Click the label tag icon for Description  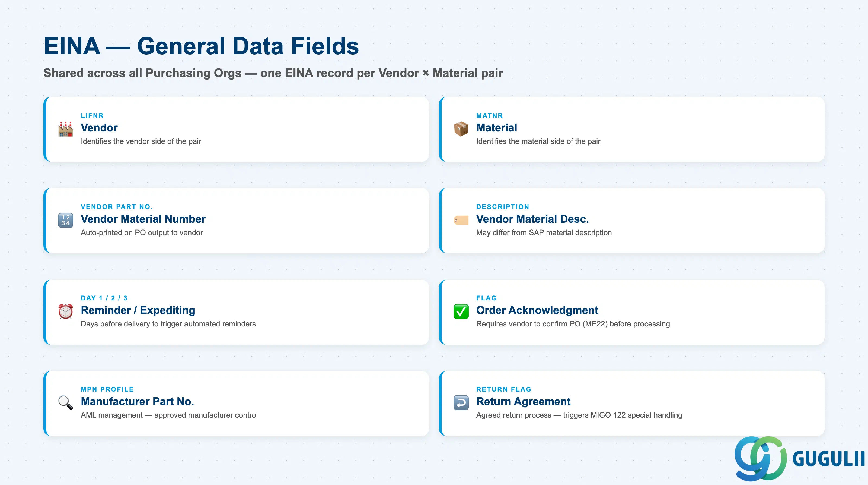[x=461, y=220]
